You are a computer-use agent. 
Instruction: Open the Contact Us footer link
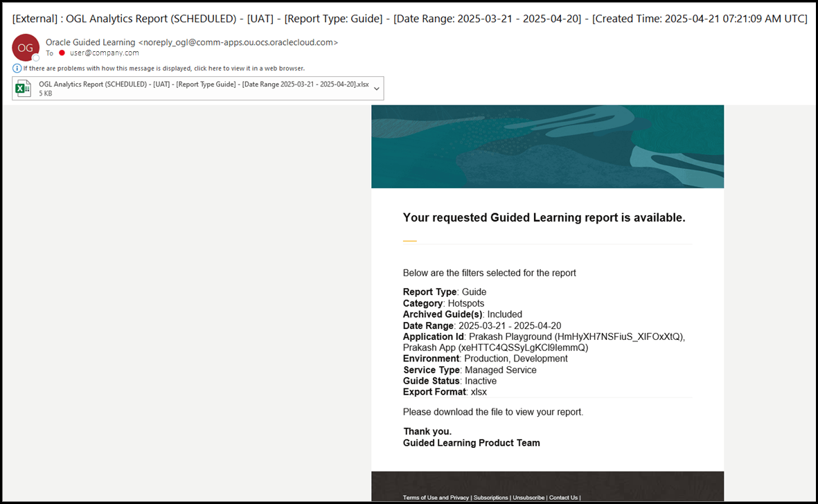564,497
